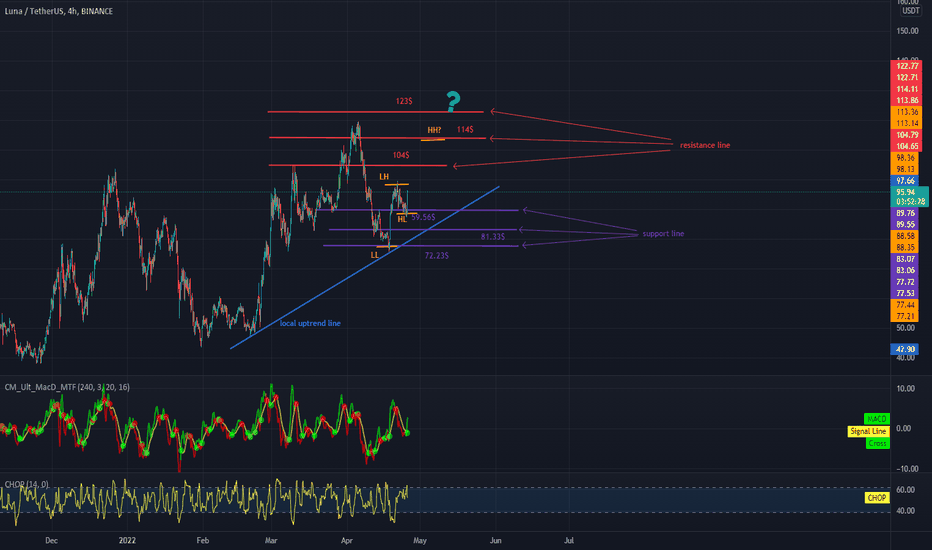Click Apr on the time axis
This screenshot has height=550, width=932.
click(x=347, y=540)
